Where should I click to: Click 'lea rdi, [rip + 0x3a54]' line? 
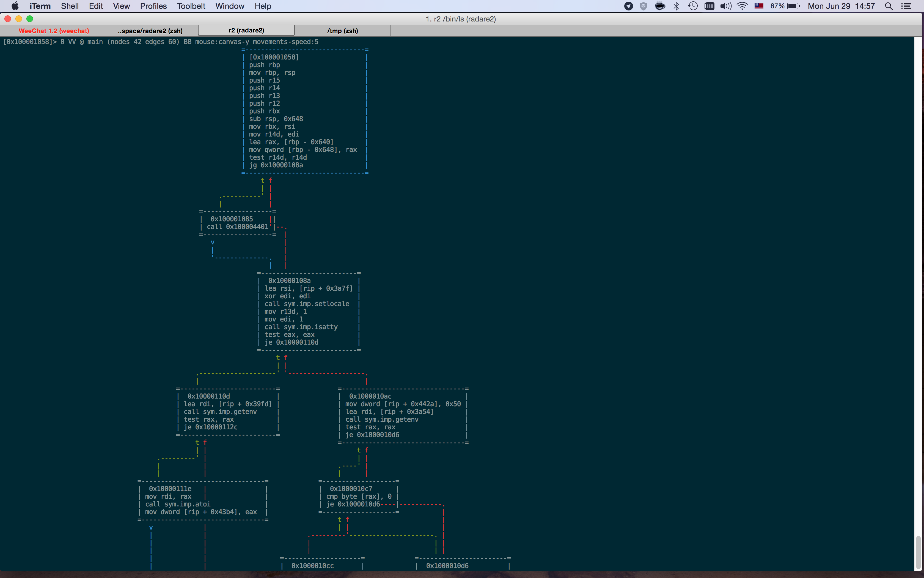pyautogui.click(x=389, y=412)
